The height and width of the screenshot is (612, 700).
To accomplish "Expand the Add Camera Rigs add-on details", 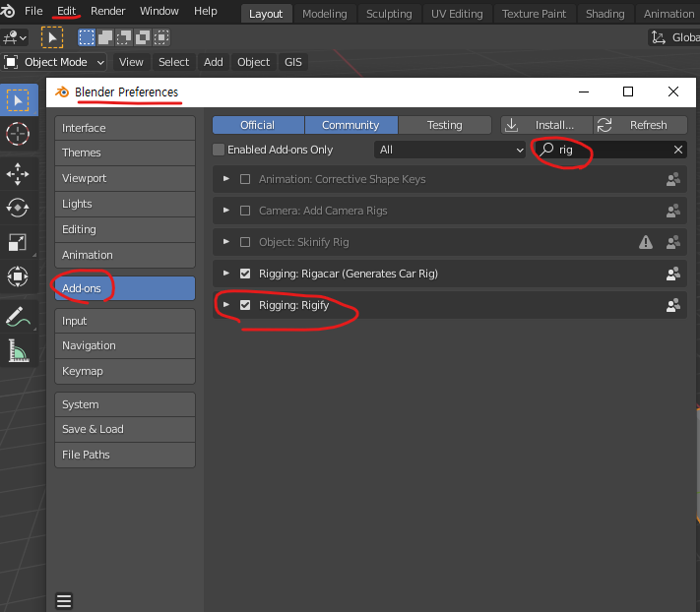I will pos(226,211).
